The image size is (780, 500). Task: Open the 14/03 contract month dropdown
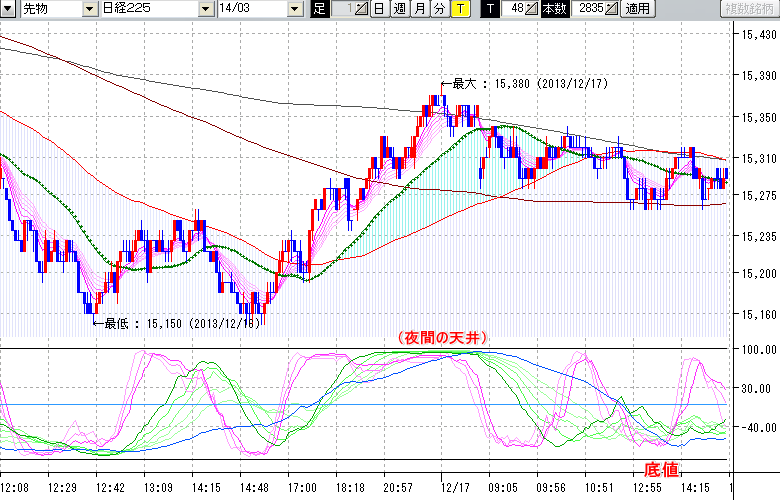coord(293,9)
